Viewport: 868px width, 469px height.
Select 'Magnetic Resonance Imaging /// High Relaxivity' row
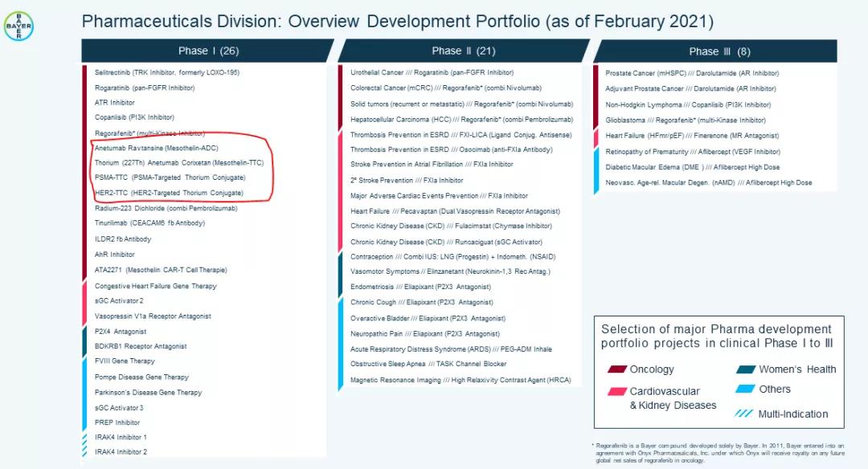click(461, 381)
